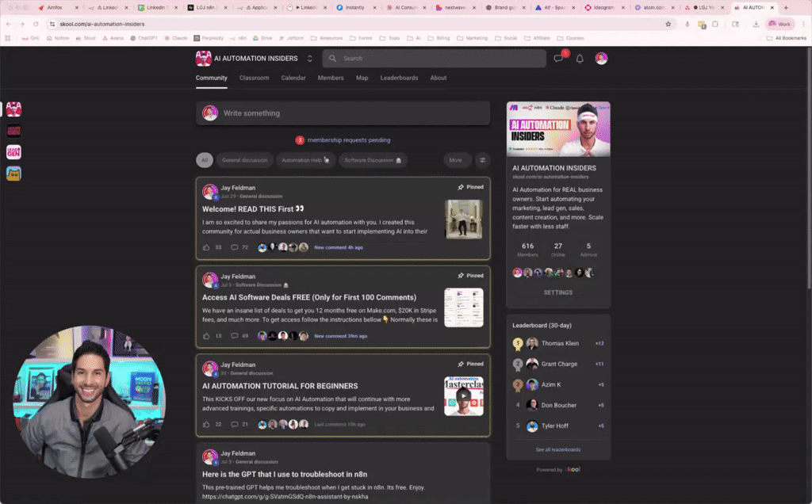Like the AI AUTOMATION TUTORIAL FOR BEGINNERS post

207,424
